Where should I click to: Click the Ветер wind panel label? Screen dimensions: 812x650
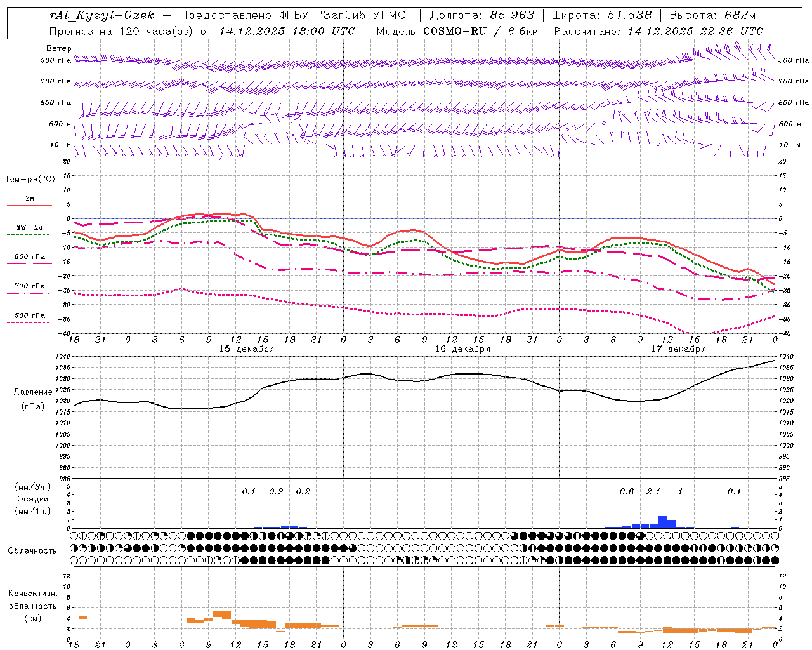coord(59,48)
